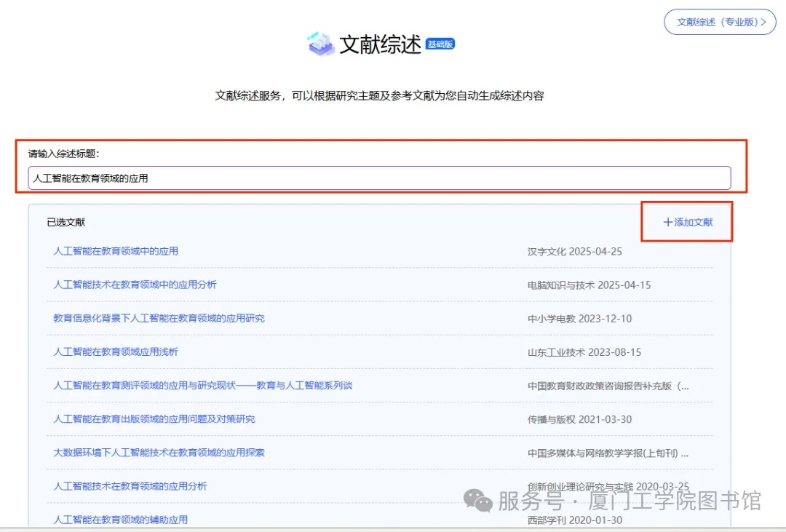This screenshot has height=532, width=786.
Task: Open article 人工智能在教育领域中的应用
Action: (116, 251)
